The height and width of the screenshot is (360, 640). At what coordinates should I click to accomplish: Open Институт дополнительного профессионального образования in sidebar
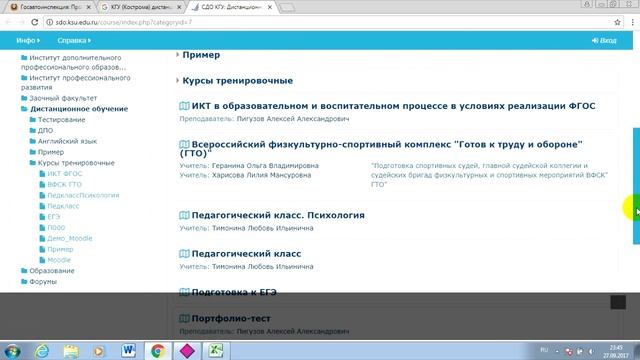tap(73, 62)
